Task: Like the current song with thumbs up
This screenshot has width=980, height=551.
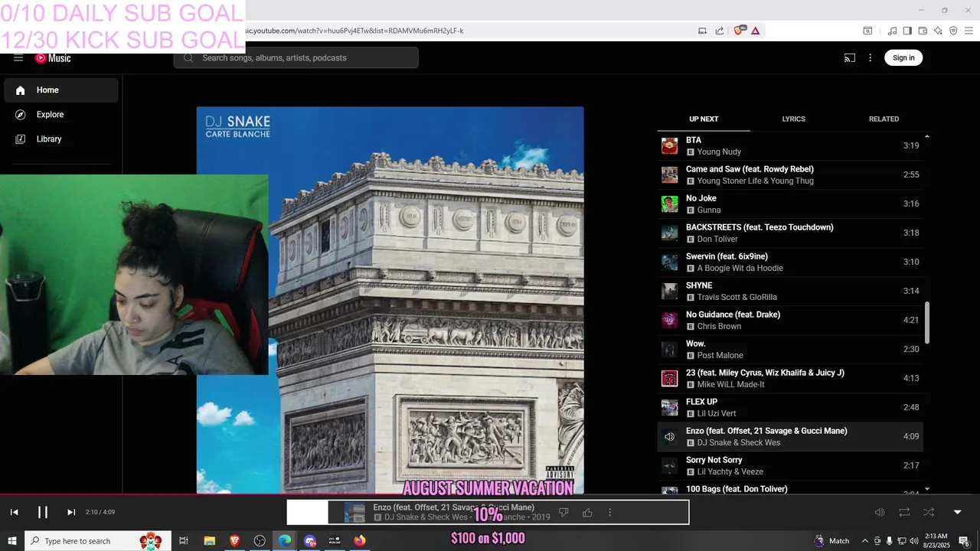Action: 587,513
